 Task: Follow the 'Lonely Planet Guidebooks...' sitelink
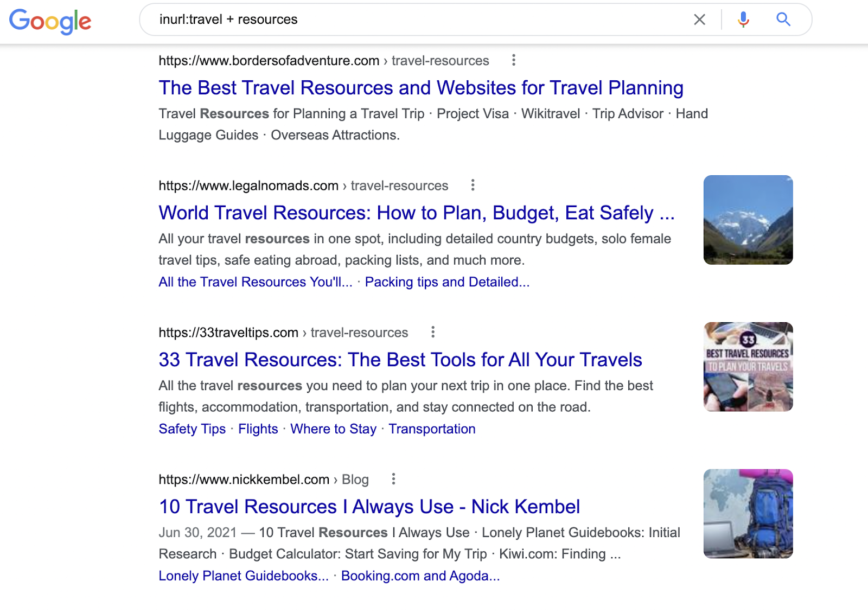244,576
